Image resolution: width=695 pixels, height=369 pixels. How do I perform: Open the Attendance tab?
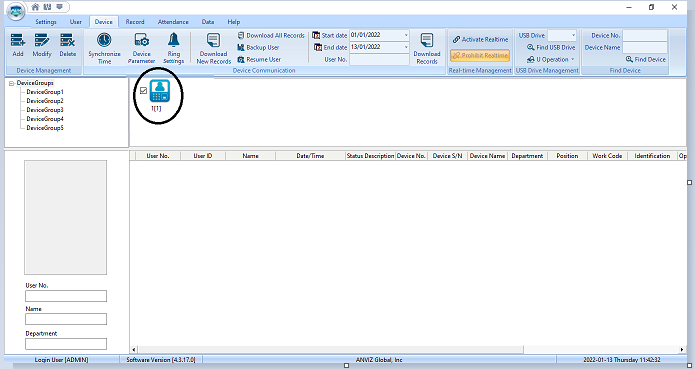[173, 22]
